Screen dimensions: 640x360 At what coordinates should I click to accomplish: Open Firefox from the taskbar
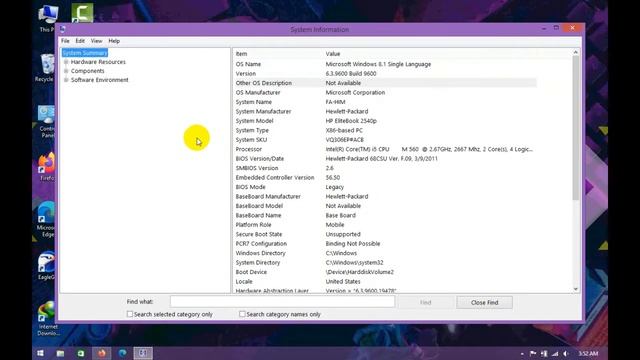(x=102, y=353)
